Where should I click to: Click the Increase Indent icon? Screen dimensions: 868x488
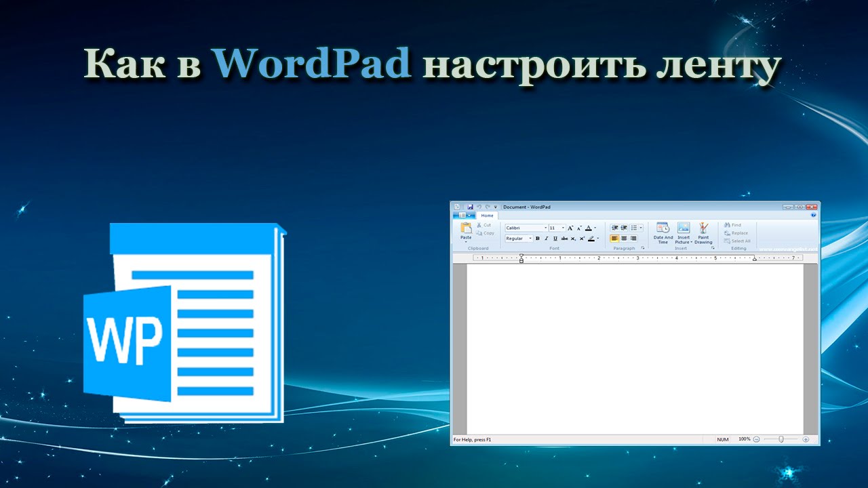pyautogui.click(x=624, y=228)
